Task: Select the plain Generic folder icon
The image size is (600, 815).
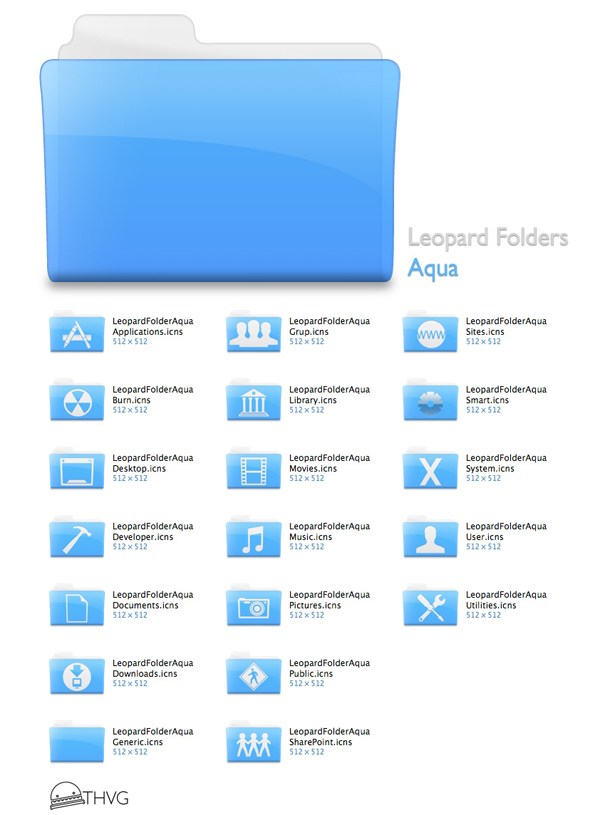Action: pos(77,742)
